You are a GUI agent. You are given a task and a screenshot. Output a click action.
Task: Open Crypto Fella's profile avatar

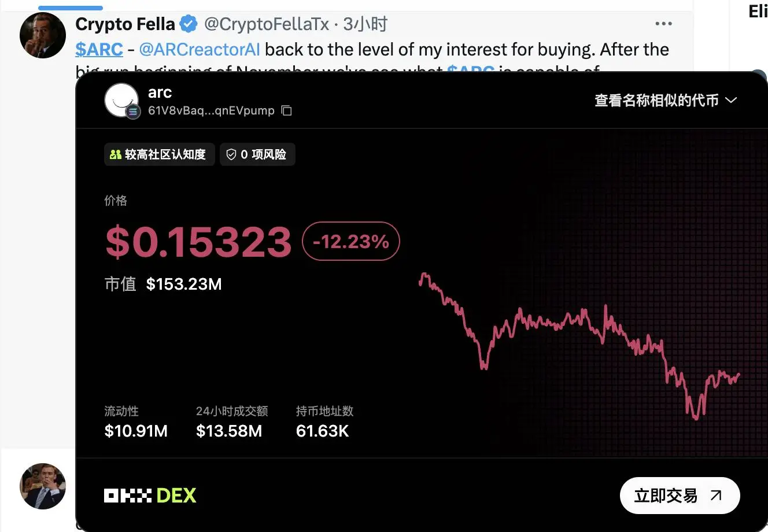pyautogui.click(x=43, y=35)
